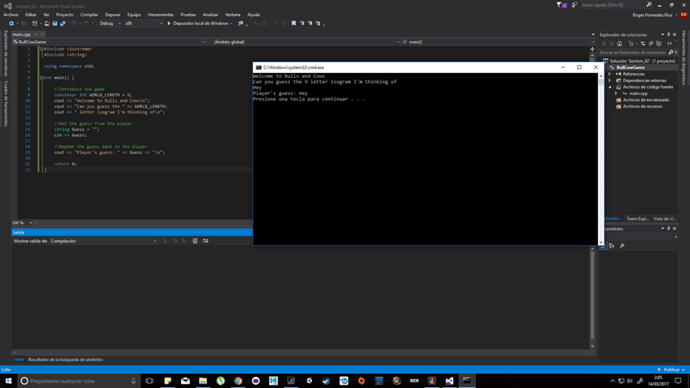Image resolution: width=690 pixels, height=388 pixels.
Task: Expand the Referencias node
Action: (610, 74)
